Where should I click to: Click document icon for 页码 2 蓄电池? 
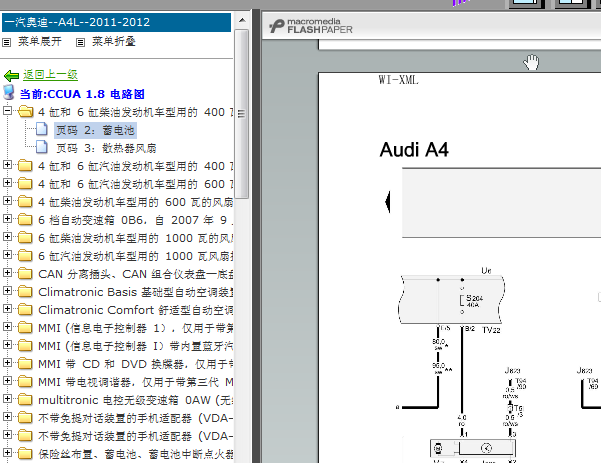(41, 129)
